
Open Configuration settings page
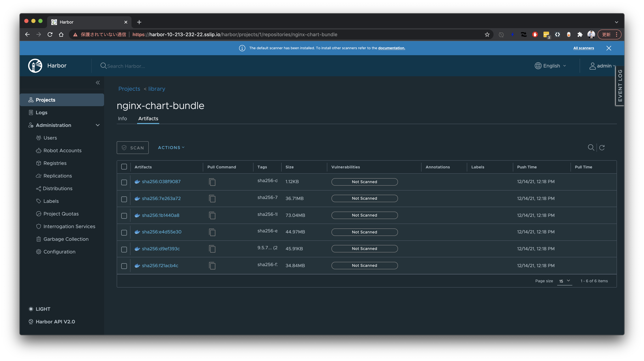click(56, 252)
